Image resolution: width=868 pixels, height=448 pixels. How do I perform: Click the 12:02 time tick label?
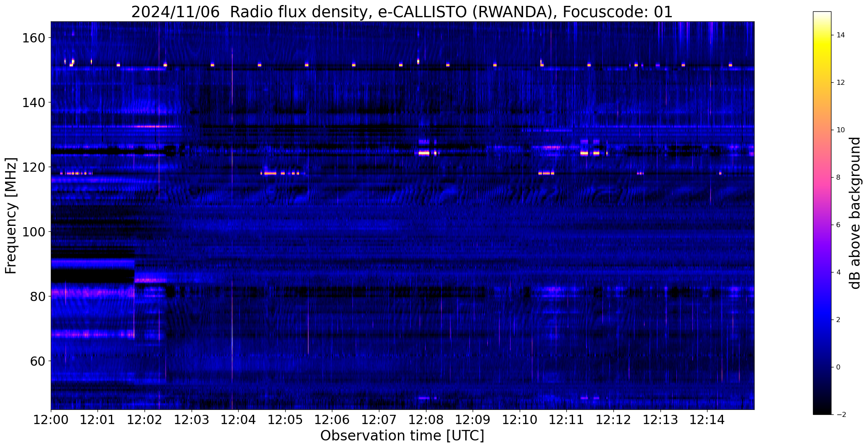[145, 419]
